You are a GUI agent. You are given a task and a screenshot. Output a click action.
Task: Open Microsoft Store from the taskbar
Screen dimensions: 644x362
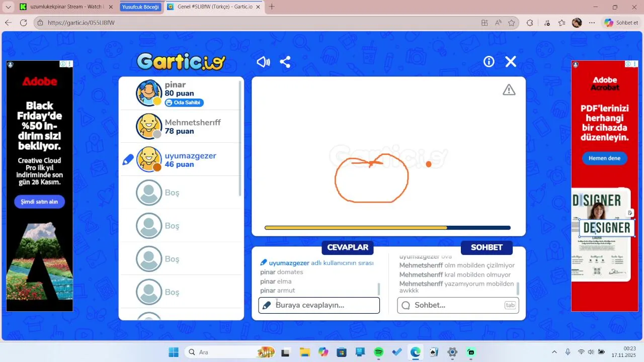pos(342,352)
